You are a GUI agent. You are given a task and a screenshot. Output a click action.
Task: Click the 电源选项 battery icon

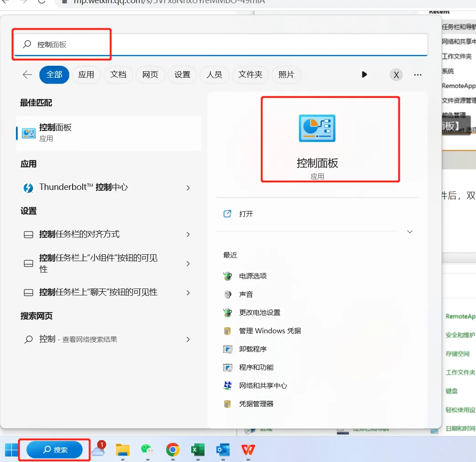227,276
